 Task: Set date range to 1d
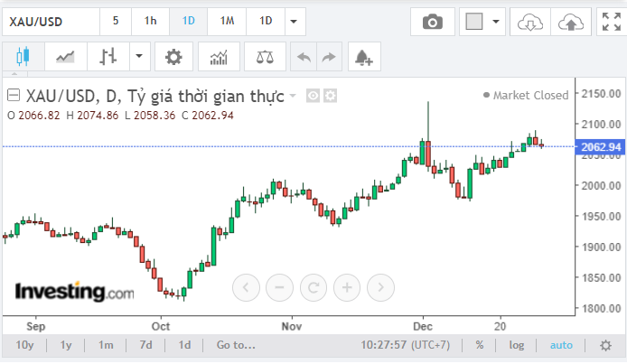(x=184, y=345)
